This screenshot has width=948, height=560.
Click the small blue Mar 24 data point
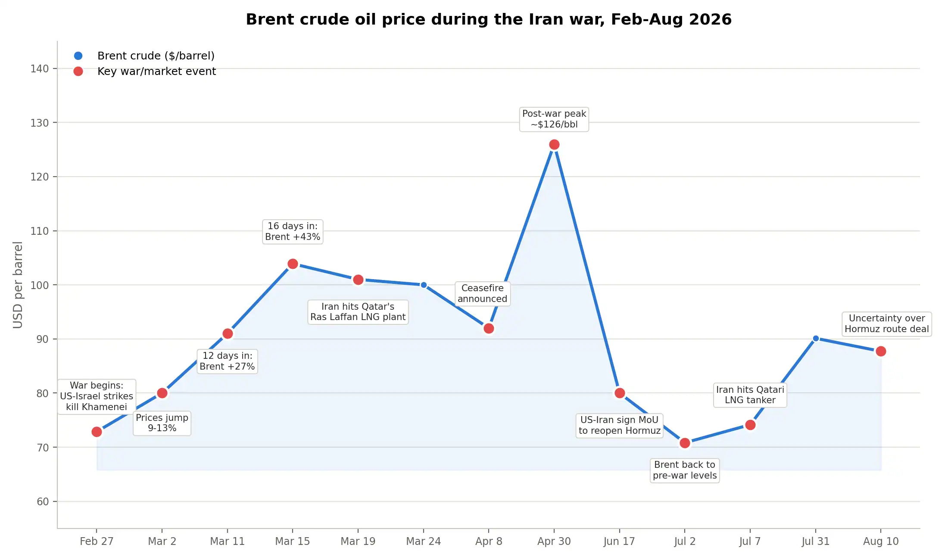(x=424, y=285)
